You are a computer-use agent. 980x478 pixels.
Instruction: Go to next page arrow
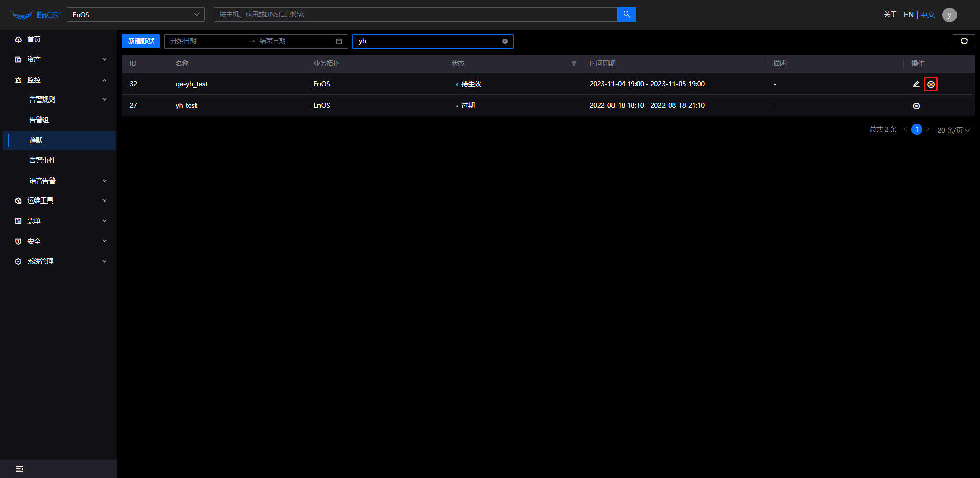pyautogui.click(x=927, y=129)
